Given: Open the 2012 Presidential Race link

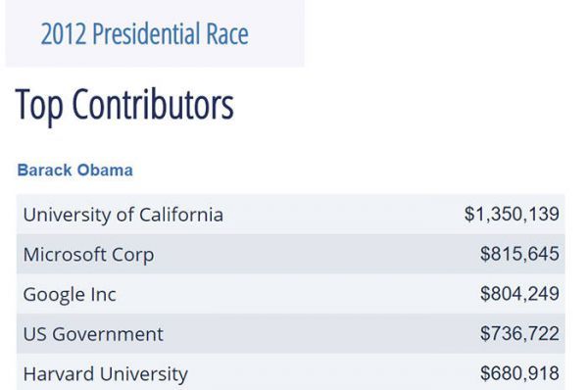Looking at the screenshot, I should coord(144,34).
